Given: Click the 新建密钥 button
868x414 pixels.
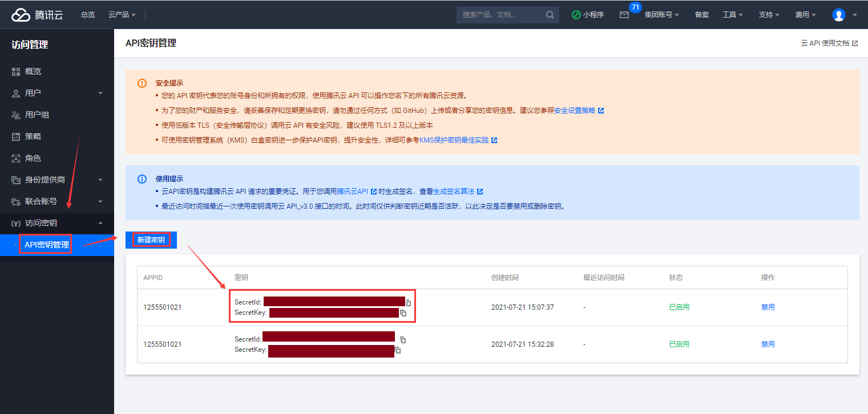Looking at the screenshot, I should (151, 240).
